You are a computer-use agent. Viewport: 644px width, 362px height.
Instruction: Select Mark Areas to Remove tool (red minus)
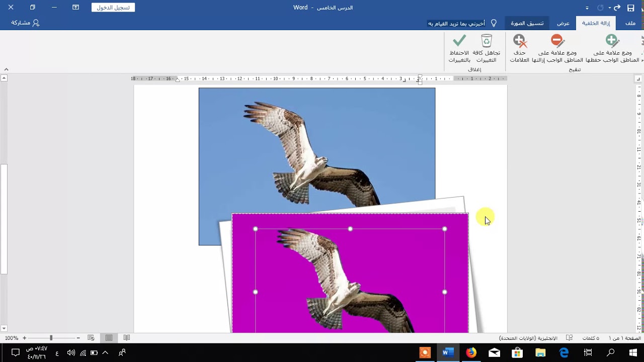pos(557,49)
